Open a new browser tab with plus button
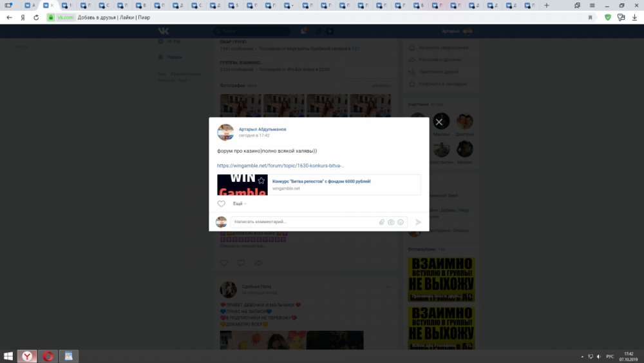The height and width of the screenshot is (363, 644). 547,5
